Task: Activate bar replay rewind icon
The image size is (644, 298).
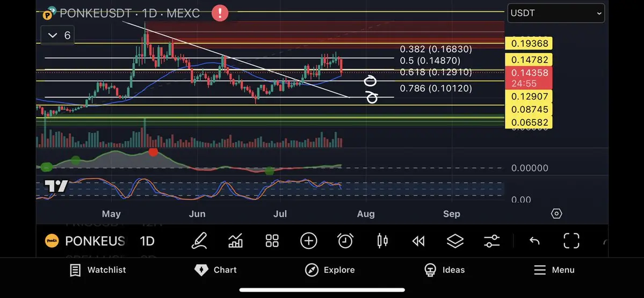Action: tap(418, 241)
